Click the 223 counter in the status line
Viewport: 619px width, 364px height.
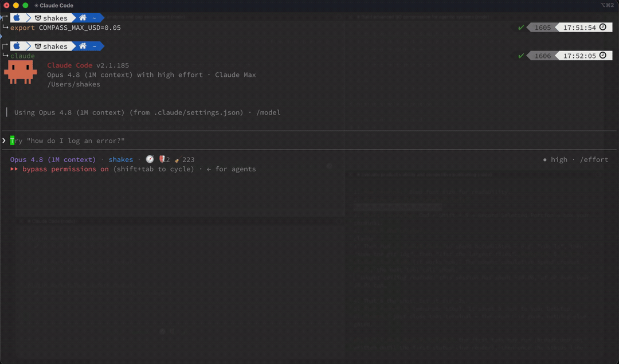[x=189, y=159]
